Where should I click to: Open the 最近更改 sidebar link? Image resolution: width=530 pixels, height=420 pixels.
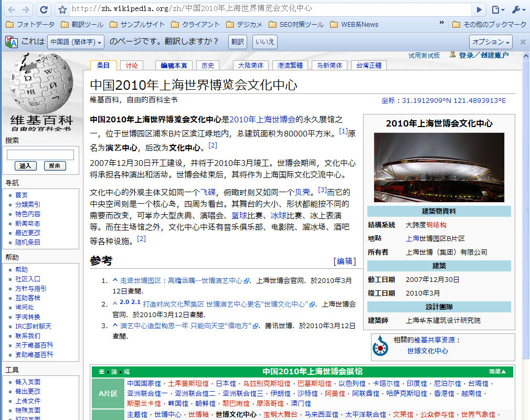pyautogui.click(x=28, y=233)
